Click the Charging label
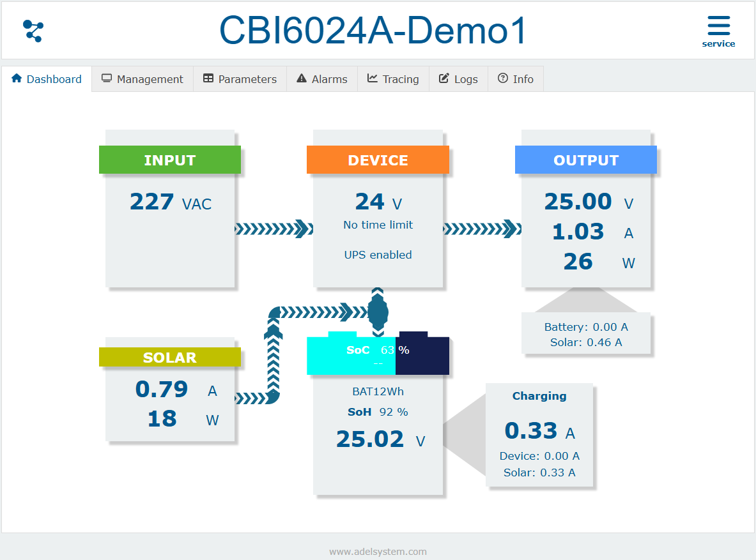This screenshot has width=756, height=560. pos(539,396)
